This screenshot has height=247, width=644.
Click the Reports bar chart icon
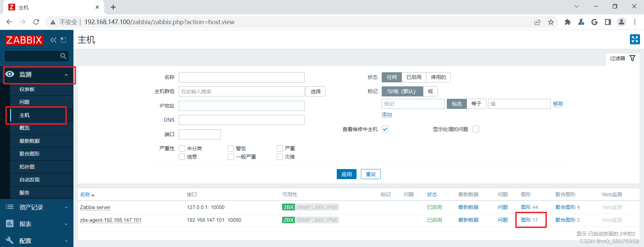(10, 223)
